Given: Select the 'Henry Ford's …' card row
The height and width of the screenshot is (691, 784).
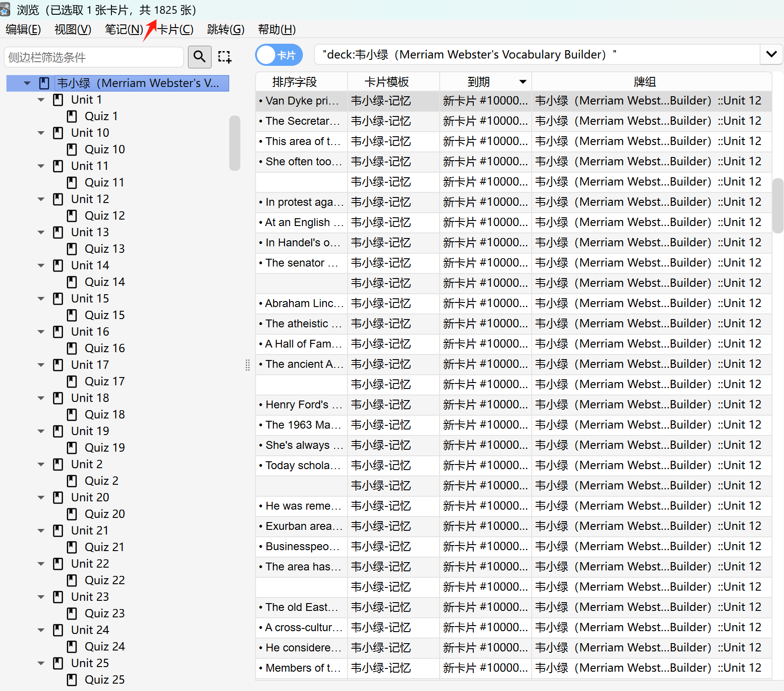Looking at the screenshot, I should click(x=513, y=405).
